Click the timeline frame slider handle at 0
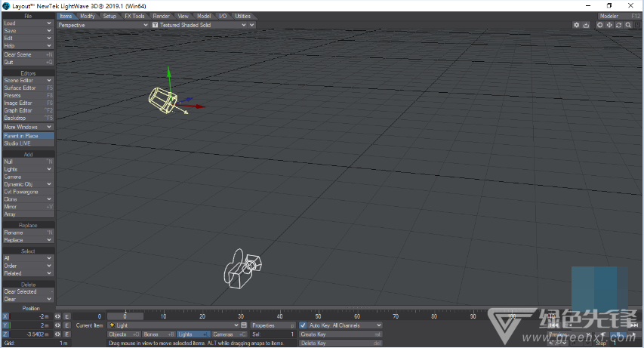The image size is (644, 348). 125,316
